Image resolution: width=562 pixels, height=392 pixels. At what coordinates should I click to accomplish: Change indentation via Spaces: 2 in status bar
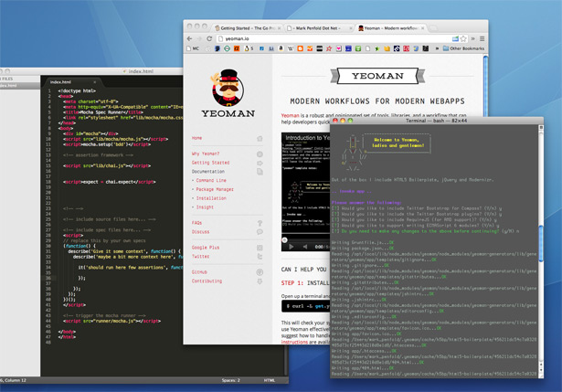pyautogui.click(x=230, y=380)
